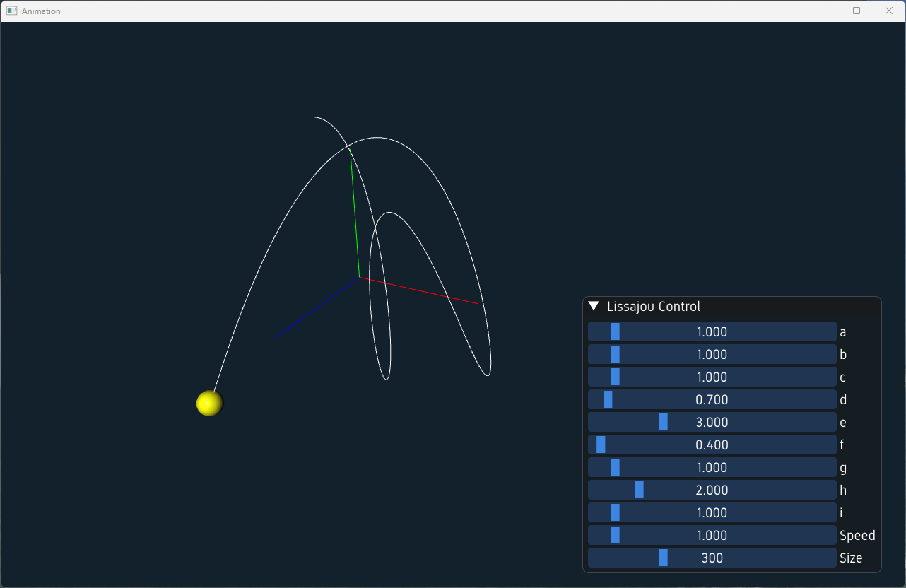The image size is (906, 588).
Task: Click the 'h' slider showing 2.000
Action: (712, 490)
